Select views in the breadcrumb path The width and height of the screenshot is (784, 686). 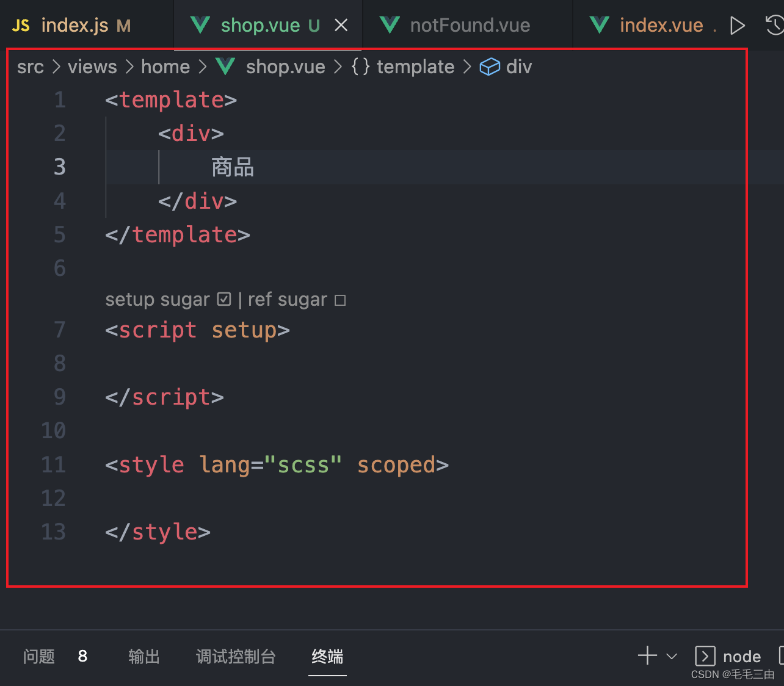92,67
